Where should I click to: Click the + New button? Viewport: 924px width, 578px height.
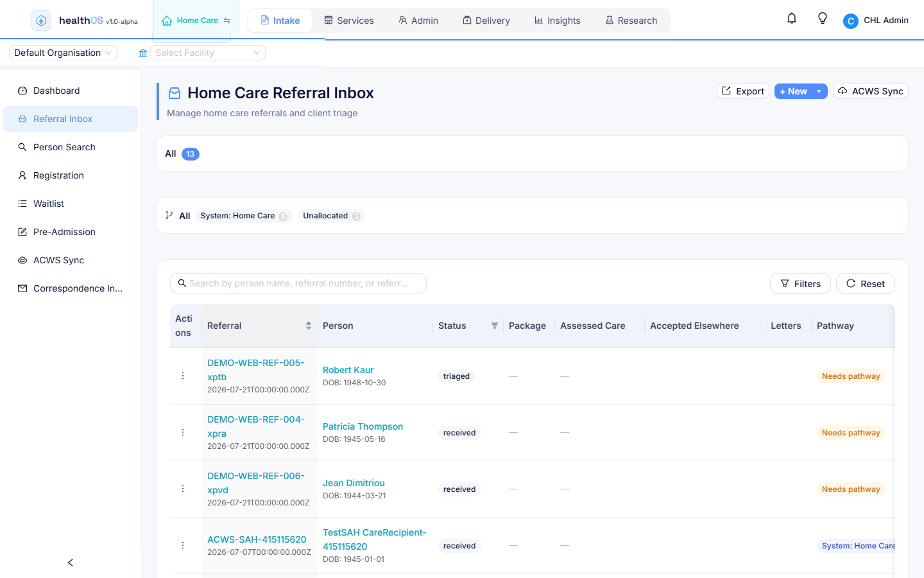[x=793, y=91]
